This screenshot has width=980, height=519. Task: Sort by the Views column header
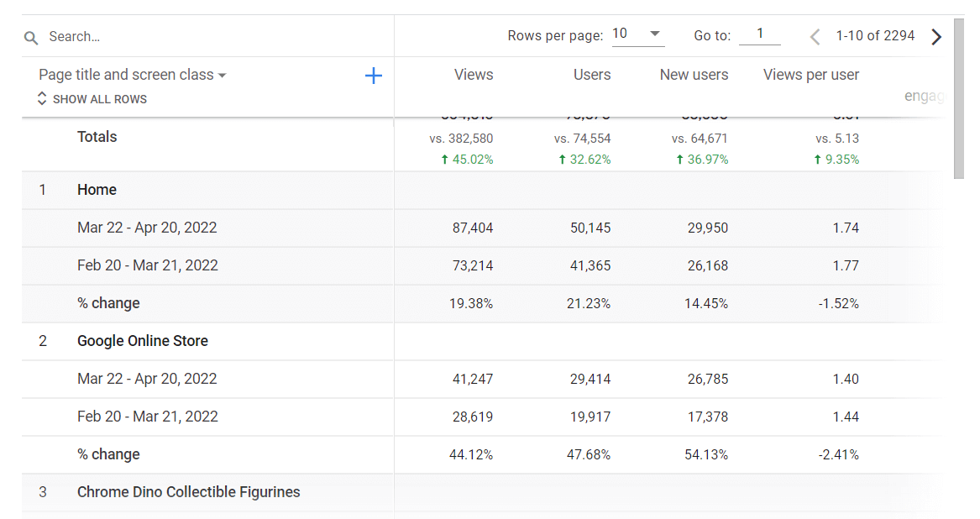473,75
